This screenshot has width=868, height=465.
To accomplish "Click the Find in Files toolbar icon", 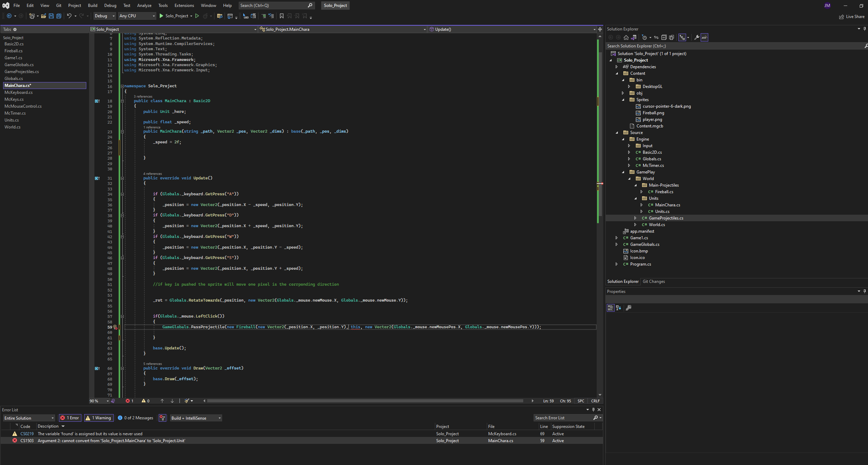I will (x=219, y=16).
